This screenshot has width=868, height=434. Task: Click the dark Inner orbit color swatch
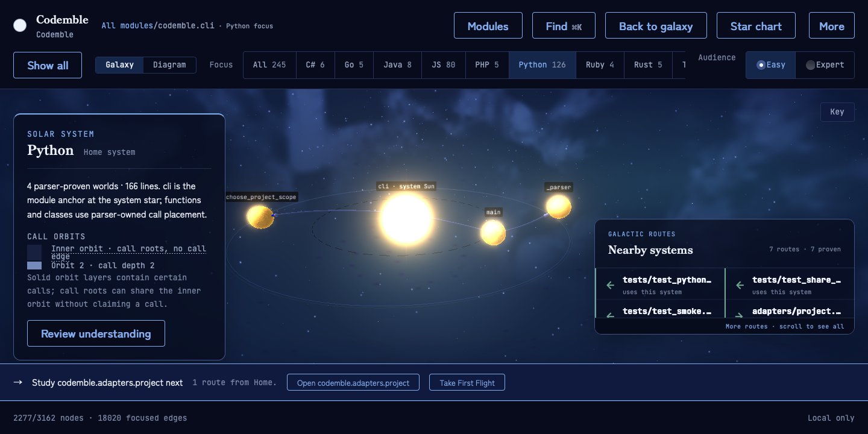tap(34, 252)
